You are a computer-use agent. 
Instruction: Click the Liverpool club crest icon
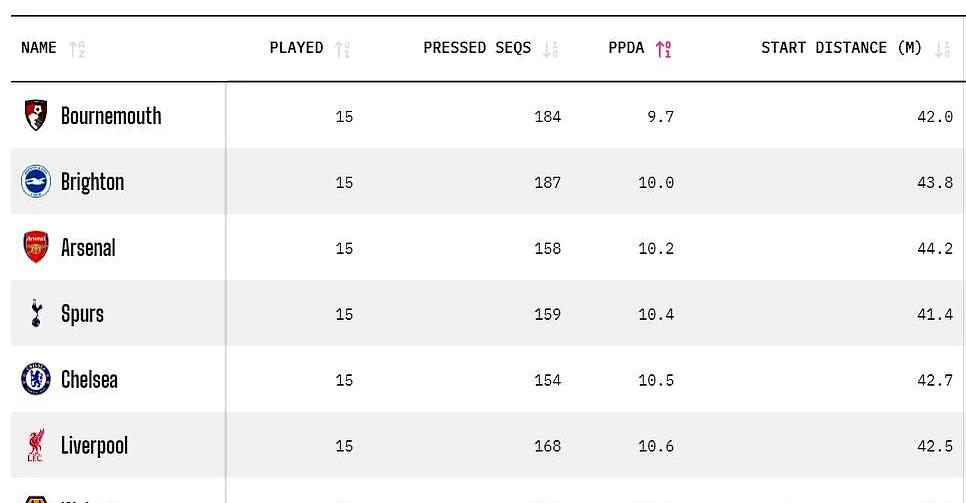[36, 446]
